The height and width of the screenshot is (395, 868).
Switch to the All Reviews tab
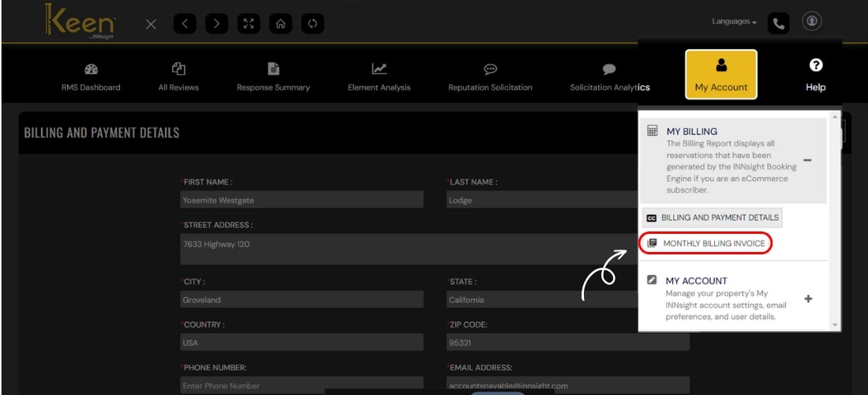pyautogui.click(x=178, y=77)
